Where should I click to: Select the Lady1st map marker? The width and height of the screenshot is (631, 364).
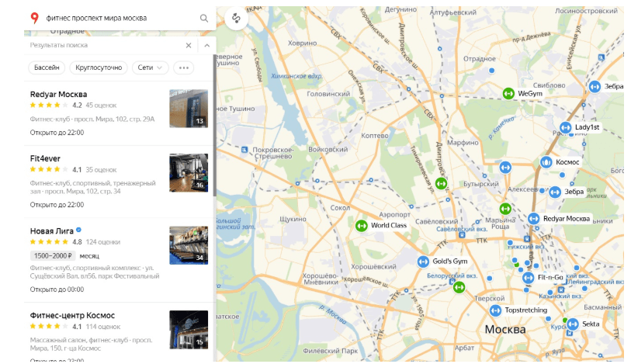point(565,127)
